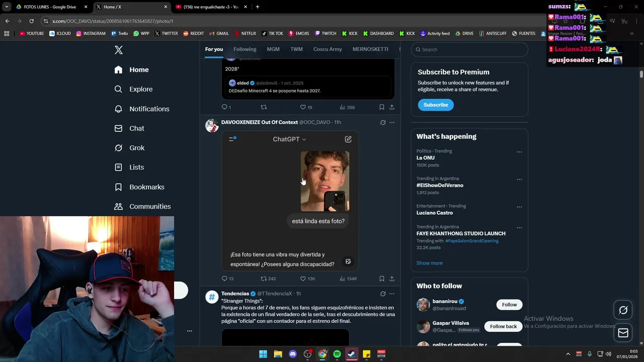The height and width of the screenshot is (362, 644).
Task: Click the Search field on X
Action: pyautogui.click(x=469, y=49)
